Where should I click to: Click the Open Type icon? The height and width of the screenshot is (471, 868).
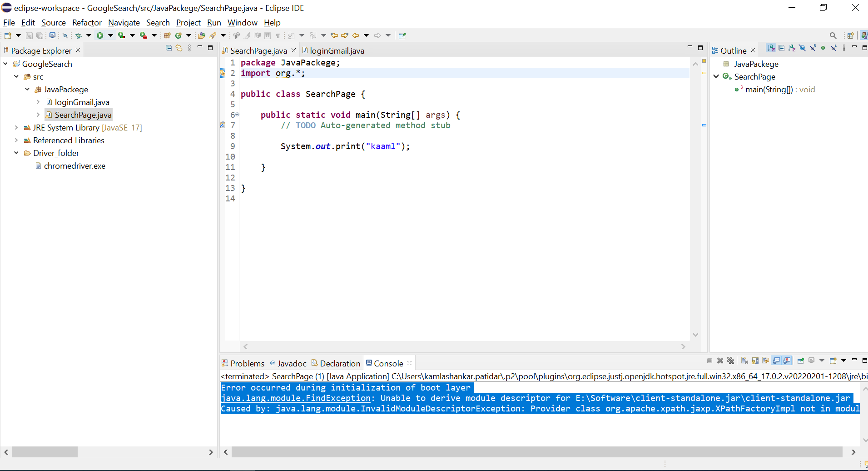point(201,35)
